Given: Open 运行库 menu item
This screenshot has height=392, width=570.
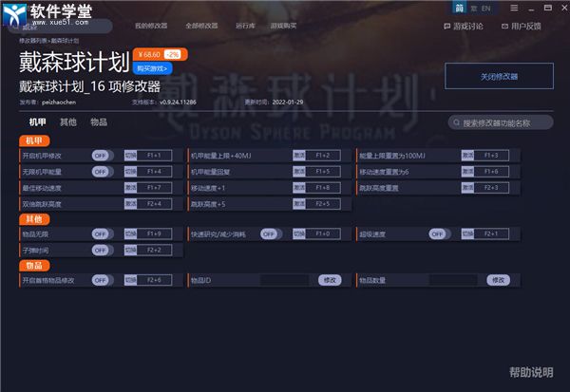Looking at the screenshot, I should click(x=245, y=26).
